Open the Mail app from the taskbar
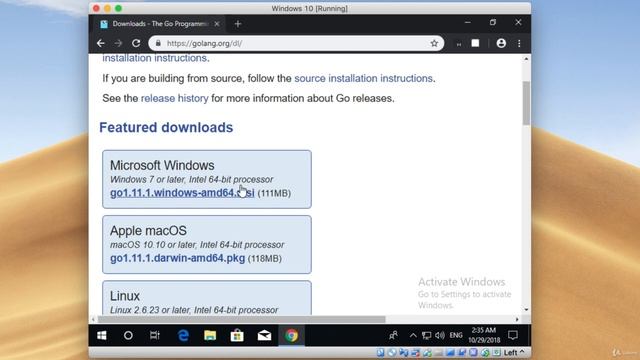 click(264, 336)
